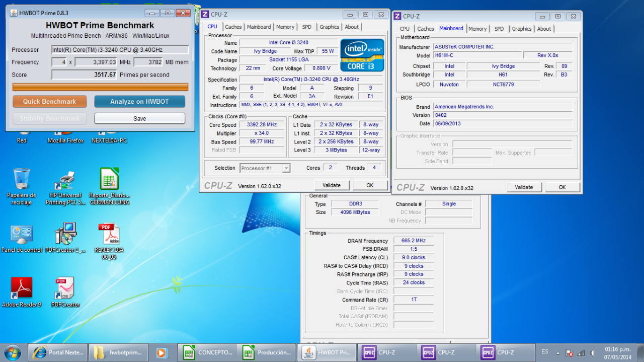Image resolution: width=644 pixels, height=362 pixels.
Task: Switch to the Caches tab in Mainboard CPU-Z window
Action: [426, 29]
